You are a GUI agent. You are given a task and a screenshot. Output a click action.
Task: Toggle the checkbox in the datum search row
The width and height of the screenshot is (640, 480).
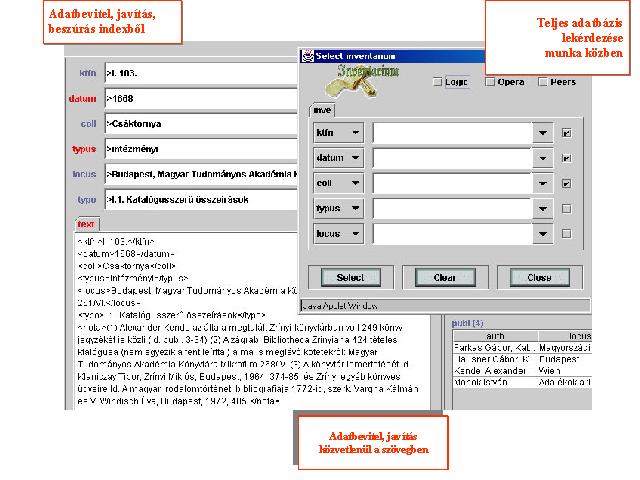567,158
